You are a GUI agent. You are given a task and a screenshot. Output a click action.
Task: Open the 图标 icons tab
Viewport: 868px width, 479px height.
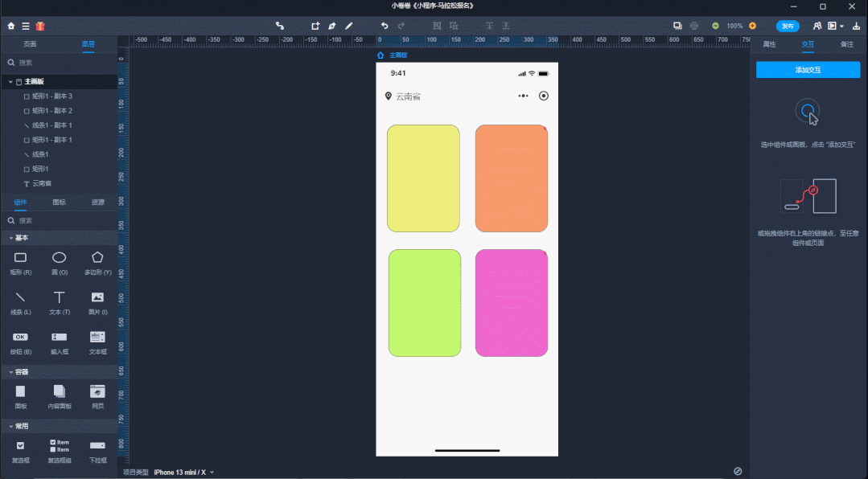coord(60,203)
